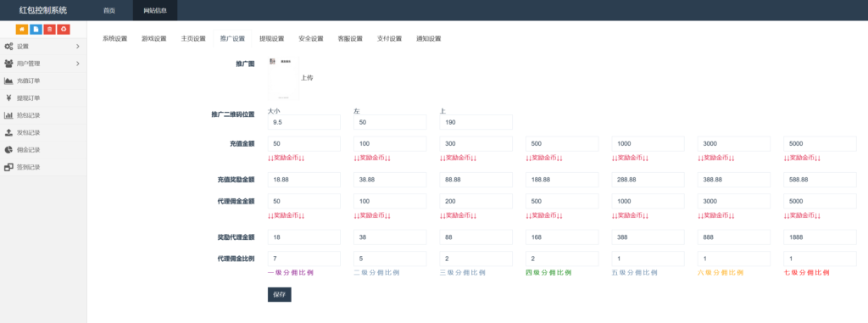868x323 pixels.
Task: Go to the 首页 top menu item
Action: tap(109, 10)
